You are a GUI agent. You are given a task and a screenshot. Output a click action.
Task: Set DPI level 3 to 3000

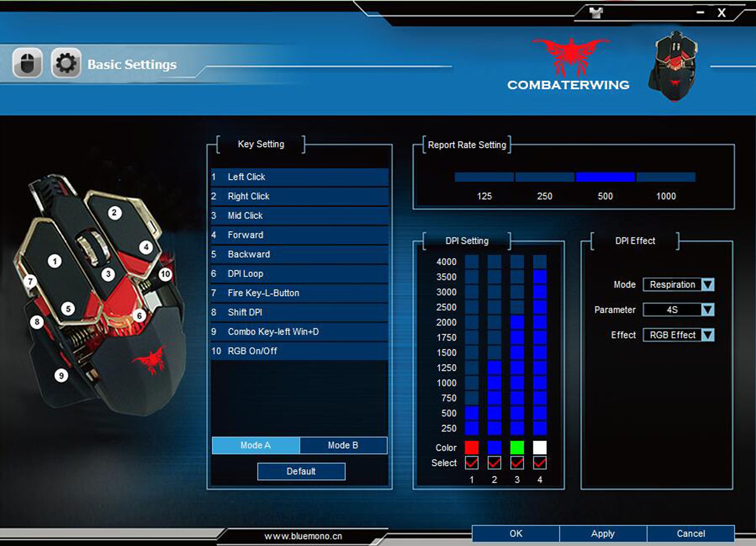[x=517, y=292]
